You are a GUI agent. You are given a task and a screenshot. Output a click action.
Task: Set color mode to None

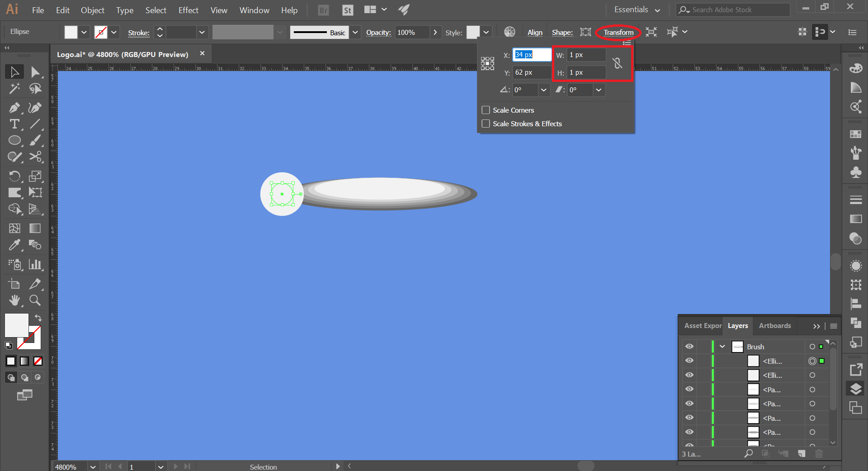pos(38,361)
